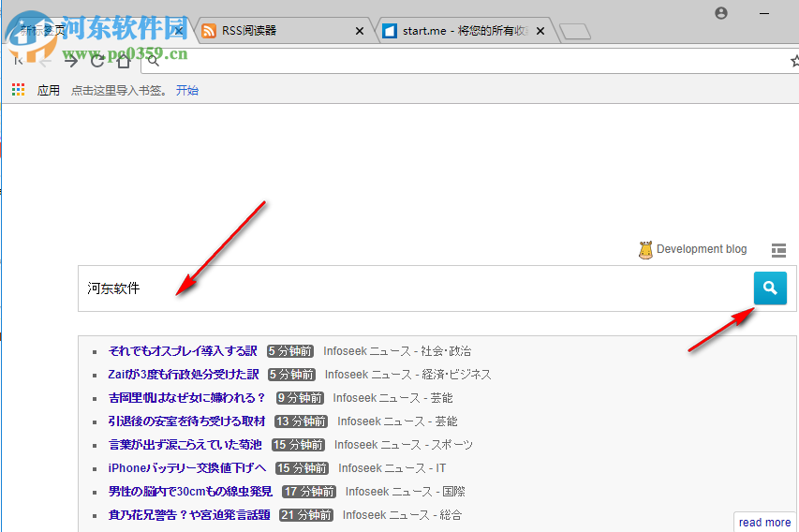Click the user profile avatar icon
799x532 pixels.
click(721, 13)
